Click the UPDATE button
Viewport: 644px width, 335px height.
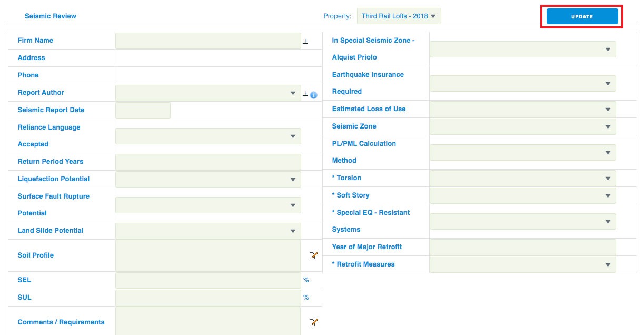(x=582, y=16)
